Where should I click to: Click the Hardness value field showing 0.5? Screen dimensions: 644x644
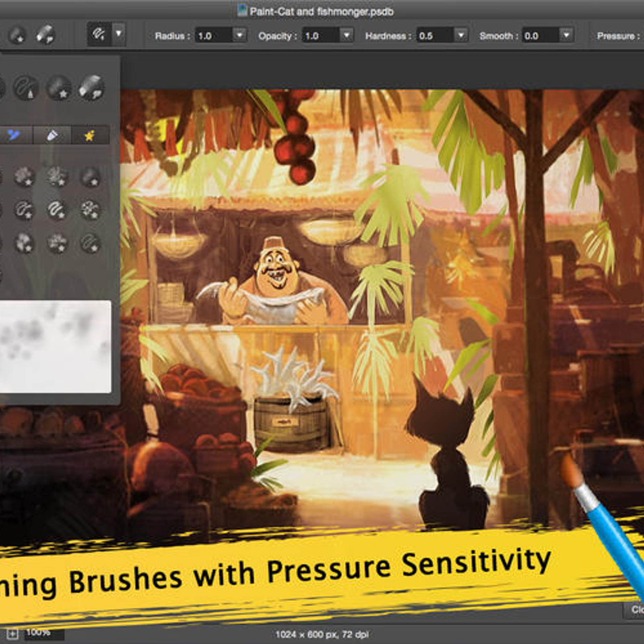click(435, 35)
